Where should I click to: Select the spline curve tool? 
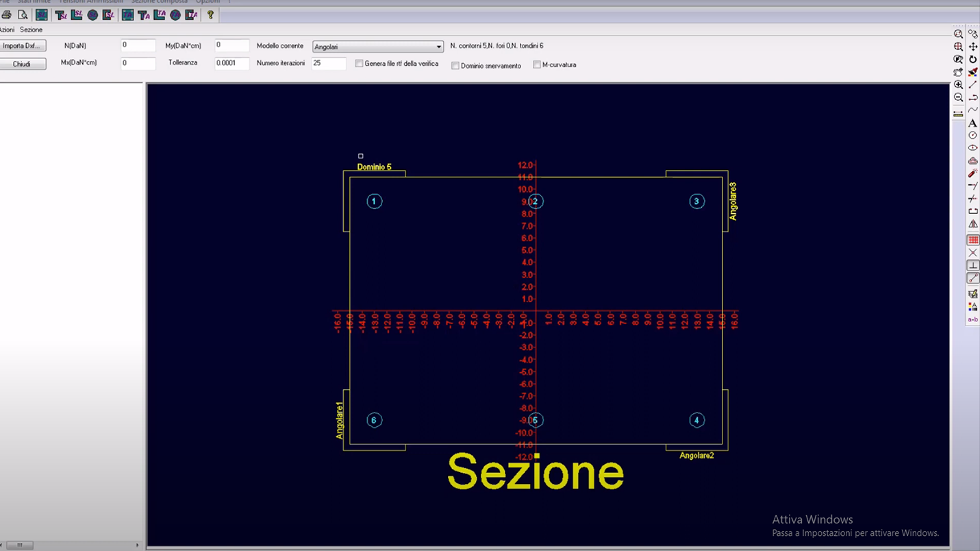coord(972,110)
